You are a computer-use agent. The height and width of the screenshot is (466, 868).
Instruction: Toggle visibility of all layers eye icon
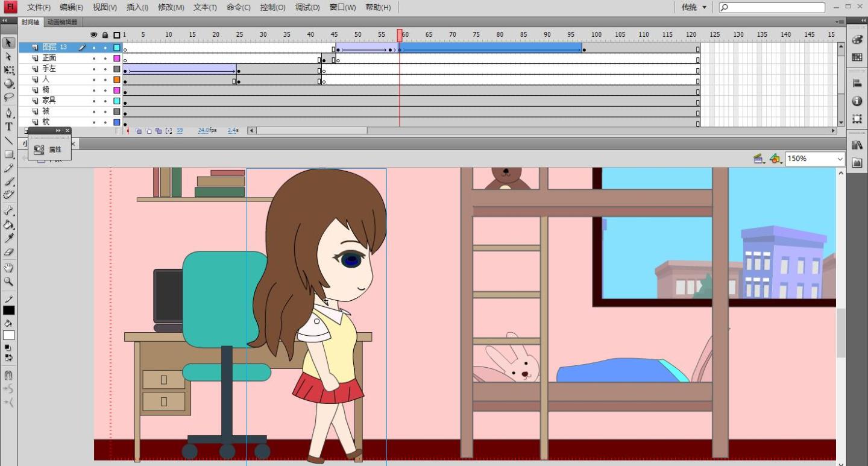pos(93,35)
